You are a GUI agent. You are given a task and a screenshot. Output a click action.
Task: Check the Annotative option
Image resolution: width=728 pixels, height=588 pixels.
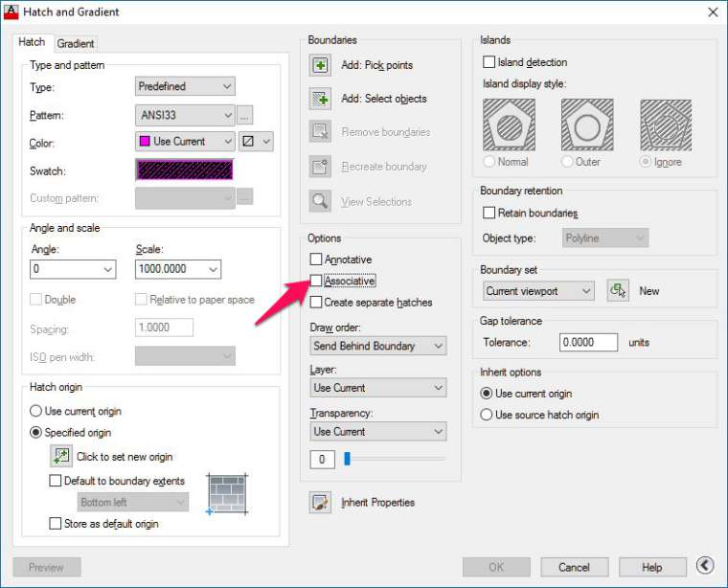point(316,260)
